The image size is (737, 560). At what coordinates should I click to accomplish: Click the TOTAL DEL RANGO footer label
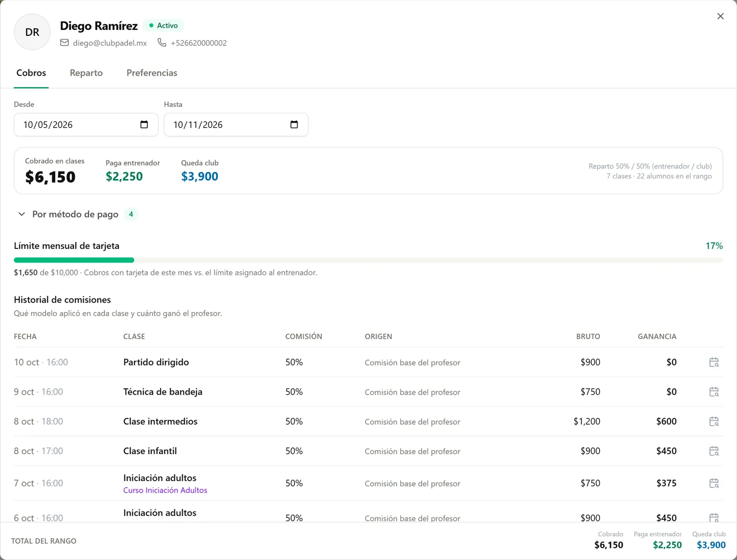44,541
